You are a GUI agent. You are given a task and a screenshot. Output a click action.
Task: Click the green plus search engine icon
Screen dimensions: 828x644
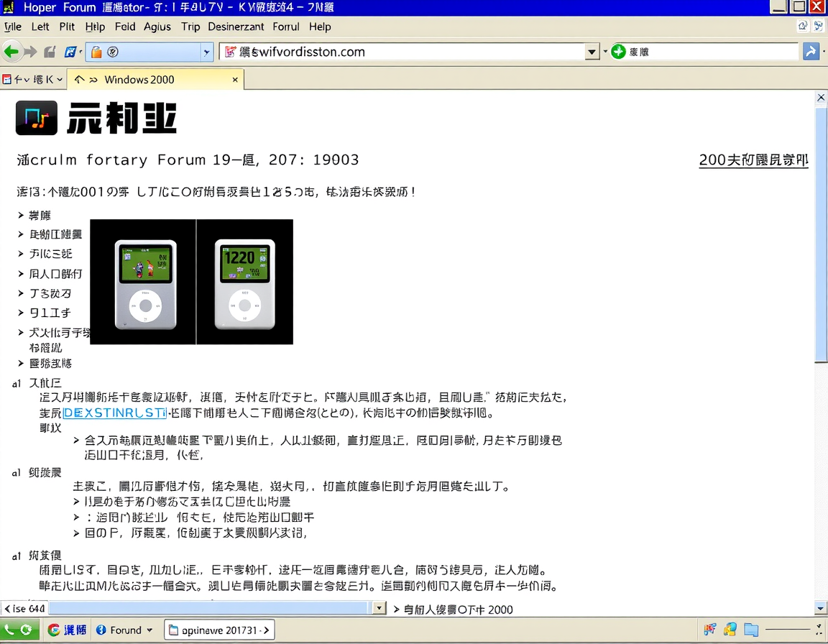coord(618,52)
